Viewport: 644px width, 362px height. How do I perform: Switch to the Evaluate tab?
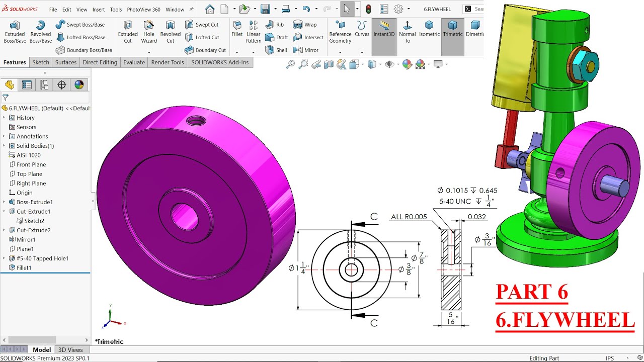(134, 62)
